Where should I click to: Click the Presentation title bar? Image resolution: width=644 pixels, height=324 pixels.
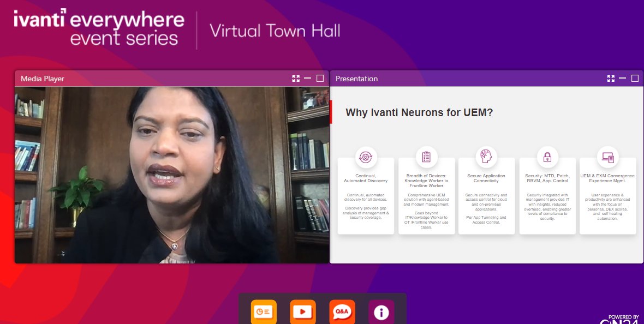(487, 79)
